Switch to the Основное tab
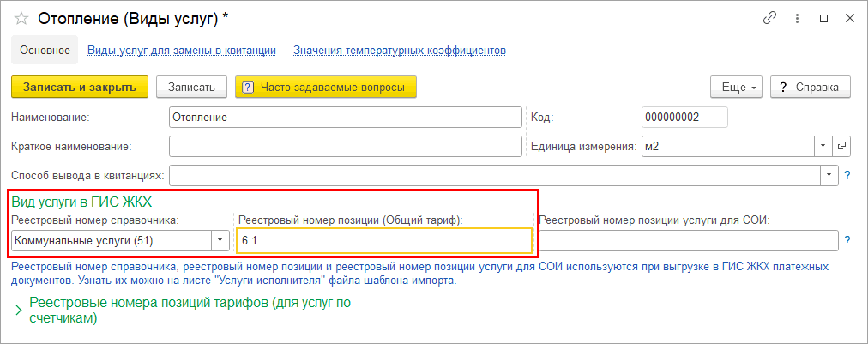The width and height of the screenshot is (868, 344). pos(45,51)
